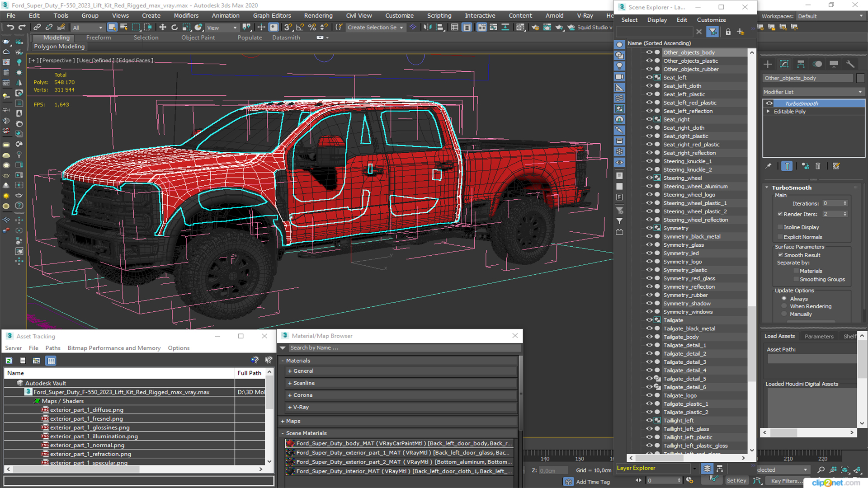Click the Undo arrow in main toolbar
868x488 pixels.
coord(10,28)
